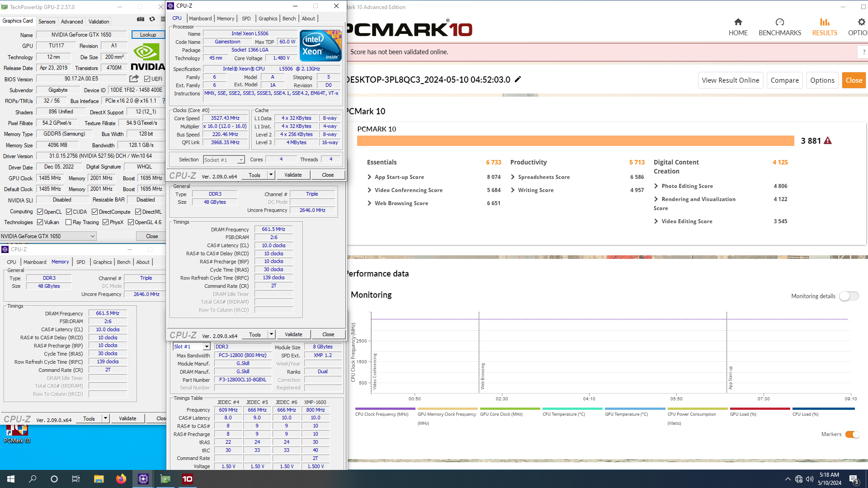Open the Slot #1 dropdown in SPD window
This screenshot has height=488, width=868.
coord(192,347)
